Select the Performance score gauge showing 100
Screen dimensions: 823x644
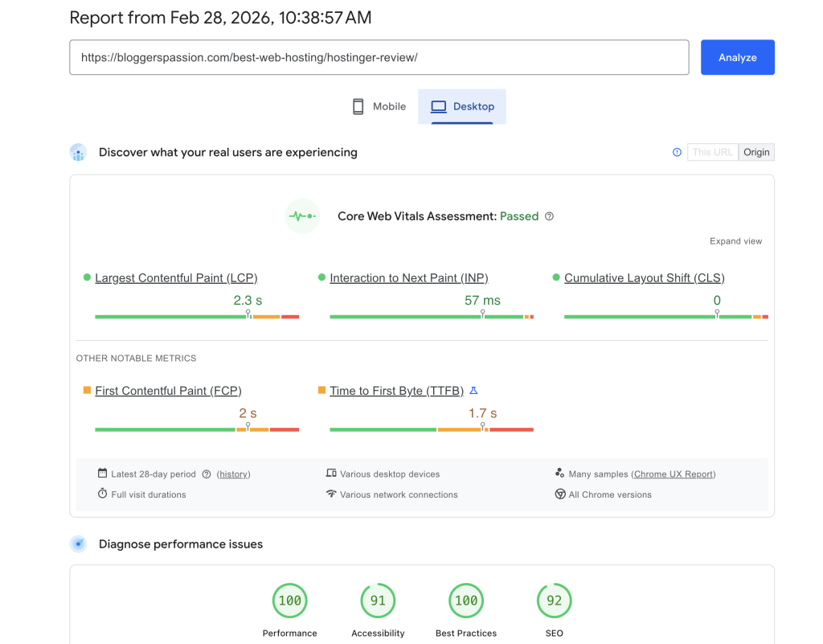[289, 601]
